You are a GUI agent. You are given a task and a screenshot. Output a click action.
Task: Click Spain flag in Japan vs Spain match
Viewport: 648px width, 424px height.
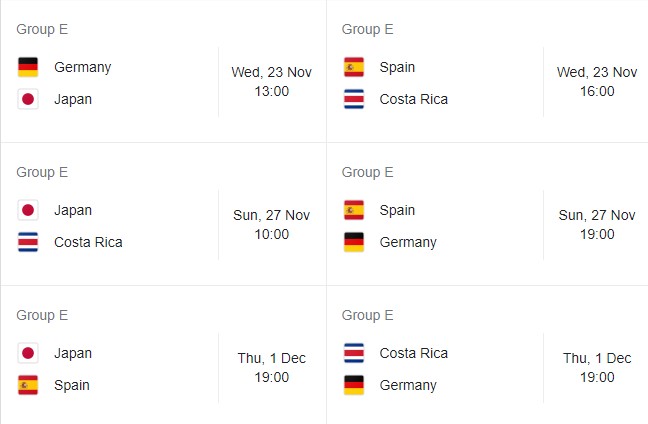28,385
